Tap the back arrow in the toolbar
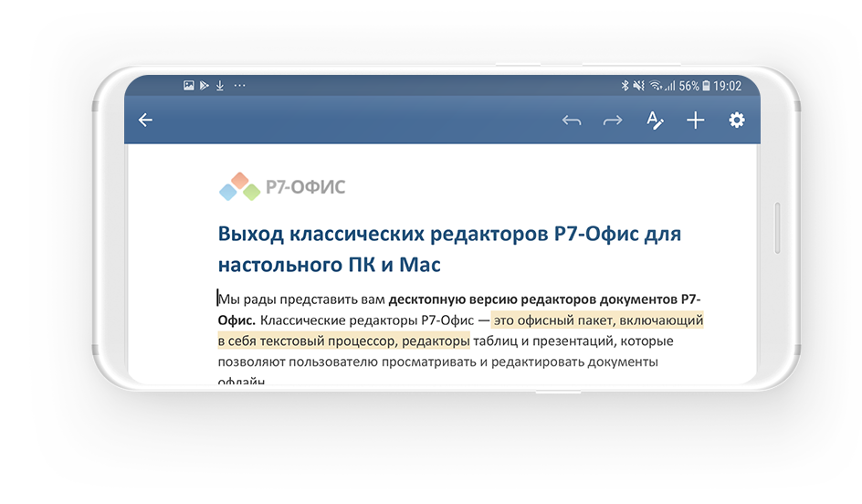 pos(145,120)
